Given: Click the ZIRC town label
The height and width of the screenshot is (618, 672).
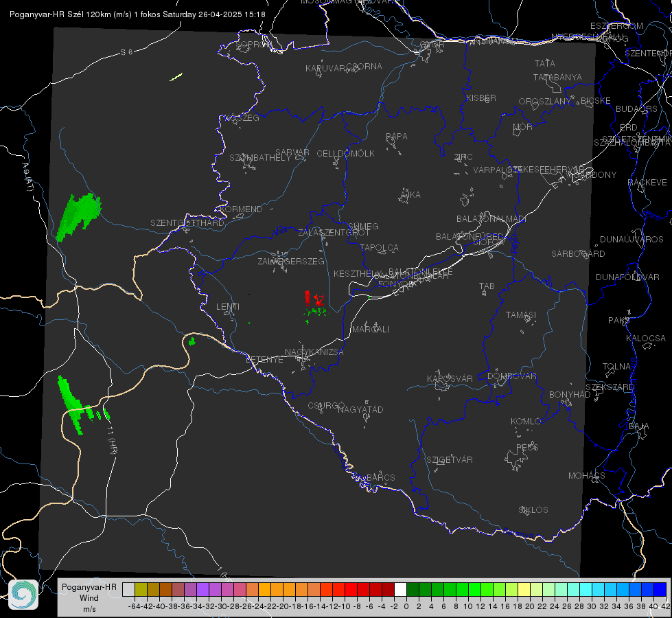Looking at the screenshot, I should click(463, 157).
